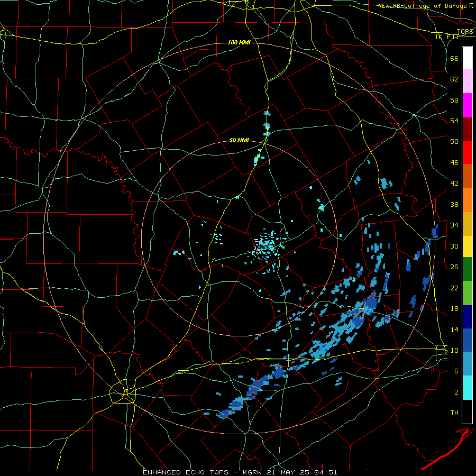Click the legend value '18'
The image size is (476, 476).
coord(454,309)
